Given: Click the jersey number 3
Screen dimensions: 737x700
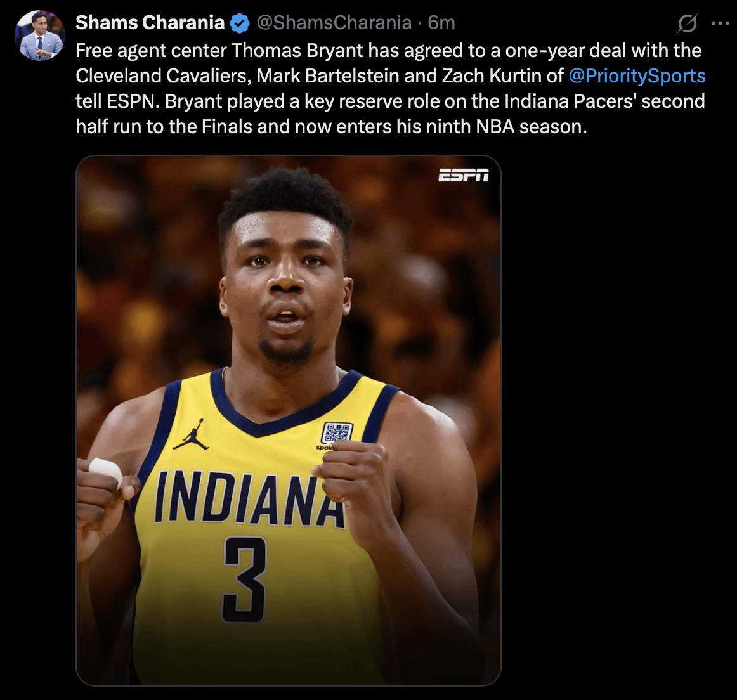Looking at the screenshot, I should pos(245,580).
